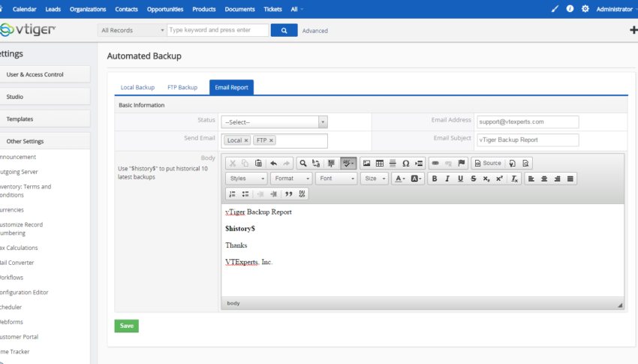Toggle strikethrough formatting
This screenshot has width=638, height=364.
(474, 179)
